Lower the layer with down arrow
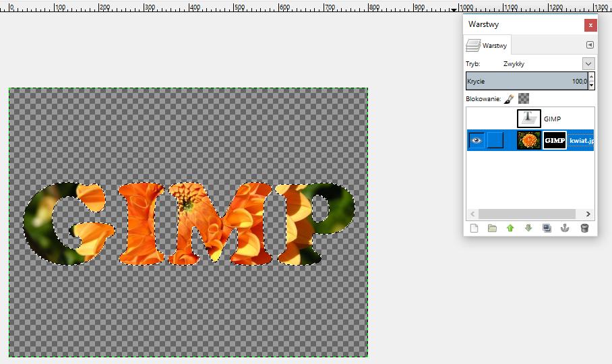The image size is (612, 364). click(x=528, y=229)
